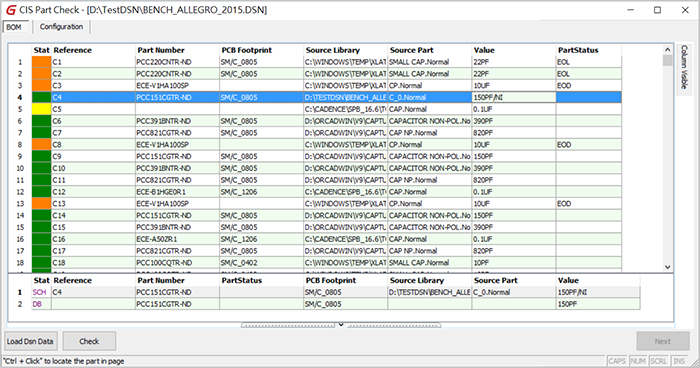
Task: Click value 820PF in row C7
Action: tap(514, 133)
